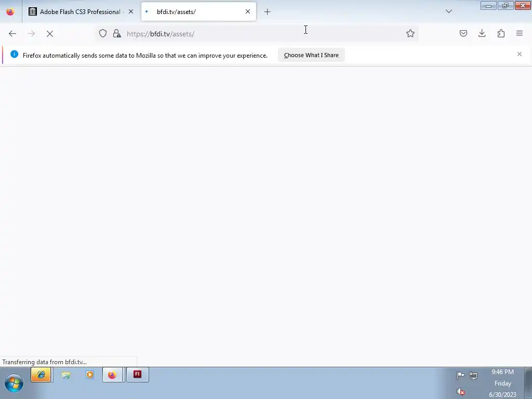Open Windows Media Player from taskbar

[x=89, y=375]
